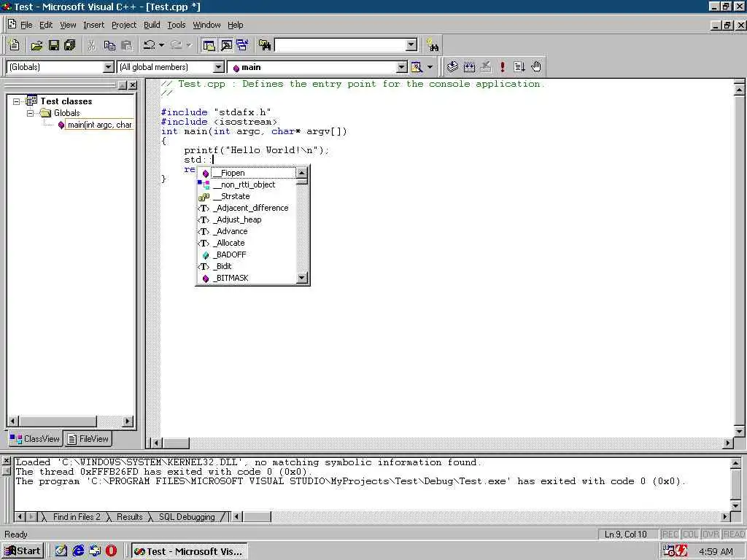This screenshot has height=560, width=747.
Task: Click the COL status bar indicator
Action: tap(690, 534)
